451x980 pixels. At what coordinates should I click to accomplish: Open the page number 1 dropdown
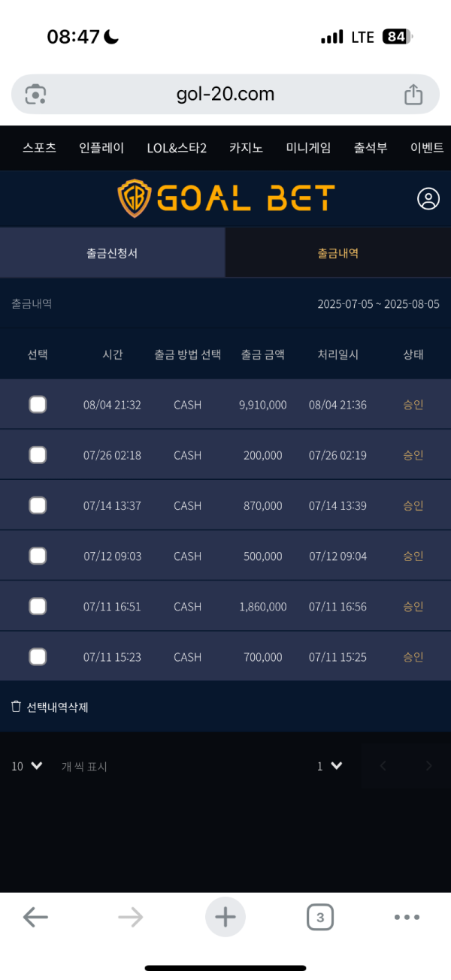pyautogui.click(x=330, y=766)
